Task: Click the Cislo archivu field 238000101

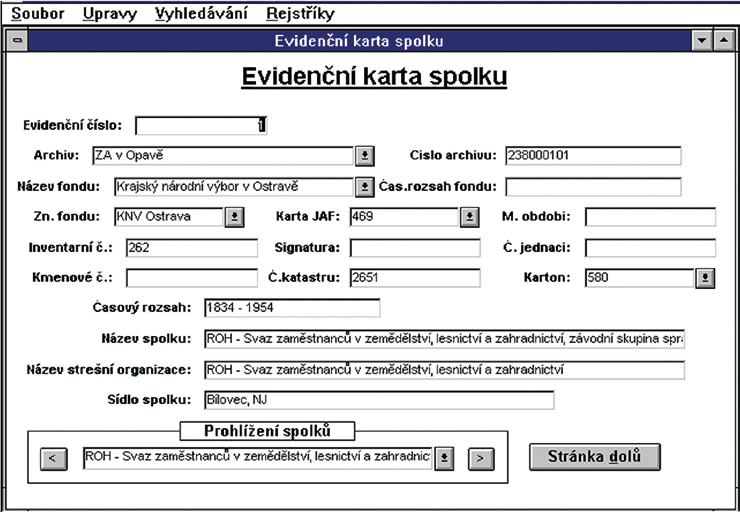Action: [593, 156]
